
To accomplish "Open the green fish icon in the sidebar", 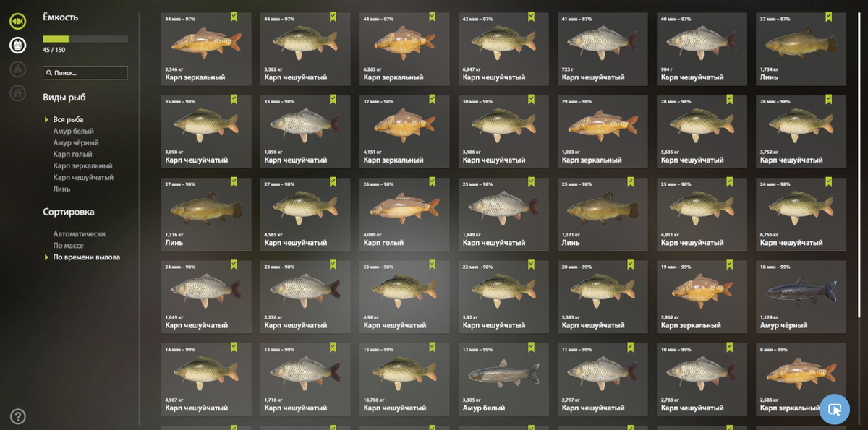I will coord(18,21).
